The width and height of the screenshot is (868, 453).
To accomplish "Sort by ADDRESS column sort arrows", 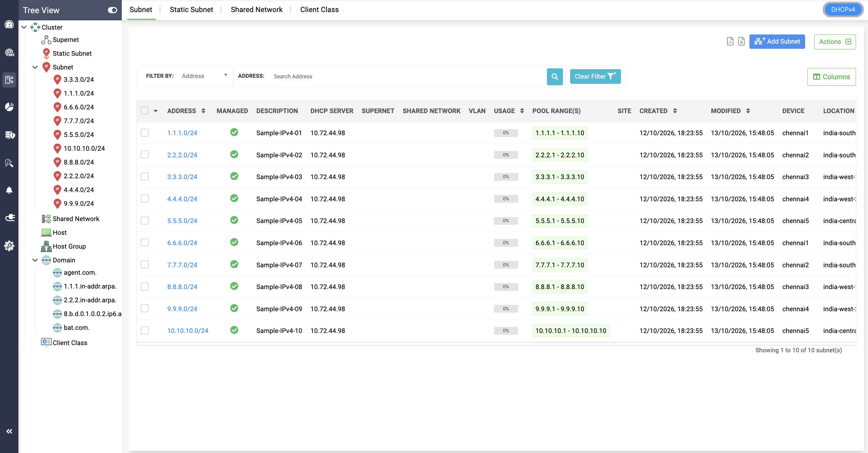I will click(x=204, y=111).
